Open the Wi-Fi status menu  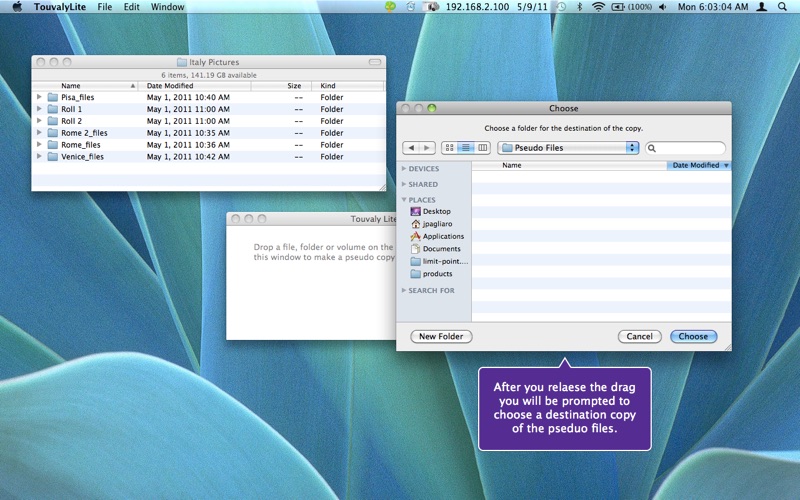598,7
